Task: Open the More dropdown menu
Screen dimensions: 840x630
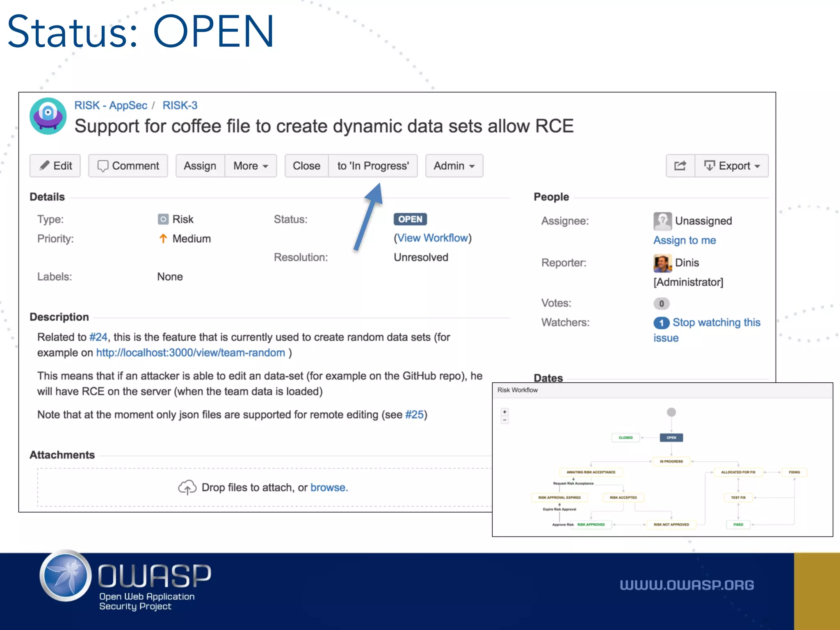Action: click(x=251, y=166)
